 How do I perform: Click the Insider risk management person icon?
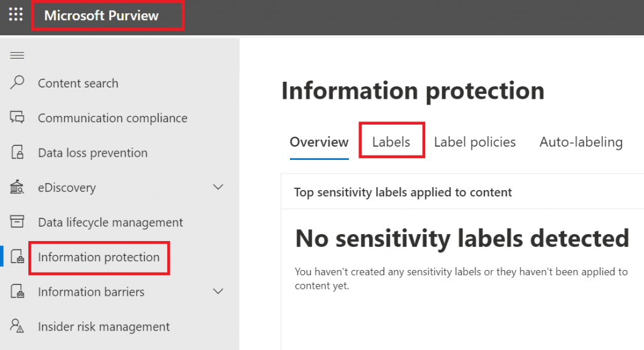17,325
